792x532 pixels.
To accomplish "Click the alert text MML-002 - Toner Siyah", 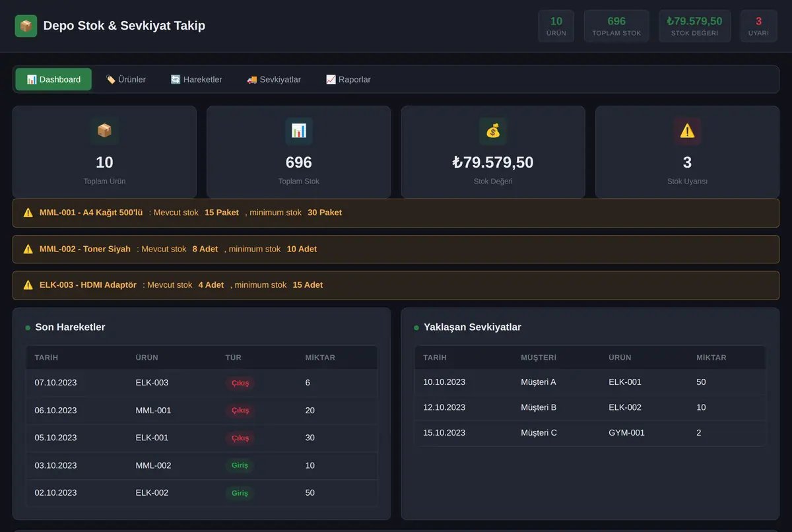I will coord(85,249).
